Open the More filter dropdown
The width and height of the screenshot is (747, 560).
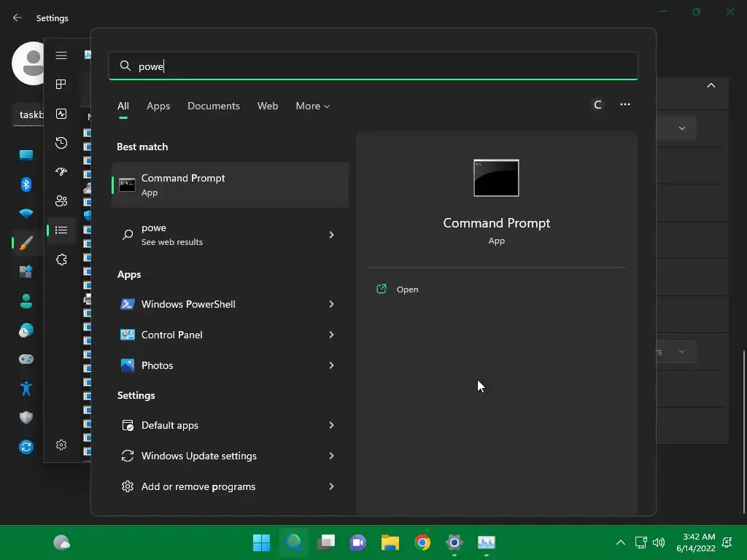click(x=312, y=106)
